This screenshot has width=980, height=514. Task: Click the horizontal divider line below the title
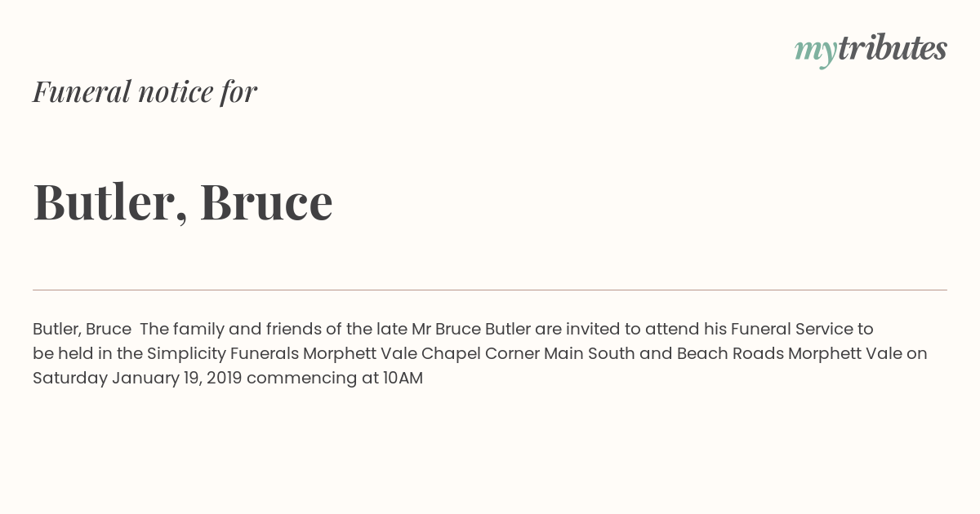tap(490, 290)
